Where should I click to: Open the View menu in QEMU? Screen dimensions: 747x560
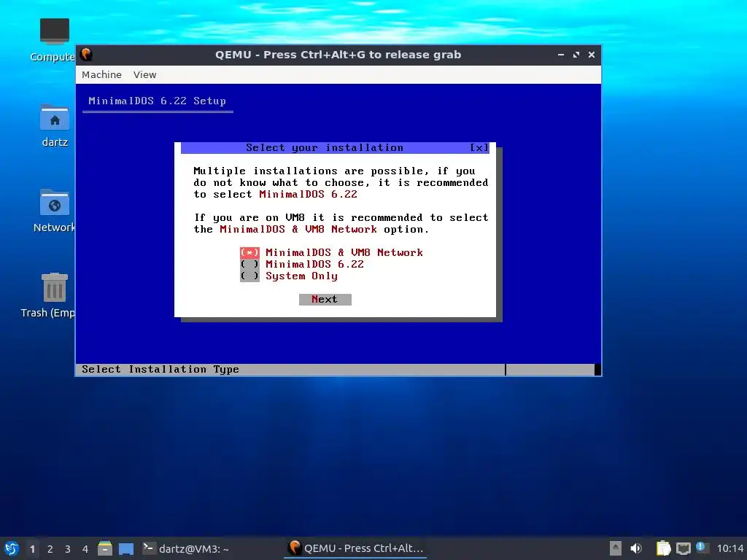(x=145, y=75)
